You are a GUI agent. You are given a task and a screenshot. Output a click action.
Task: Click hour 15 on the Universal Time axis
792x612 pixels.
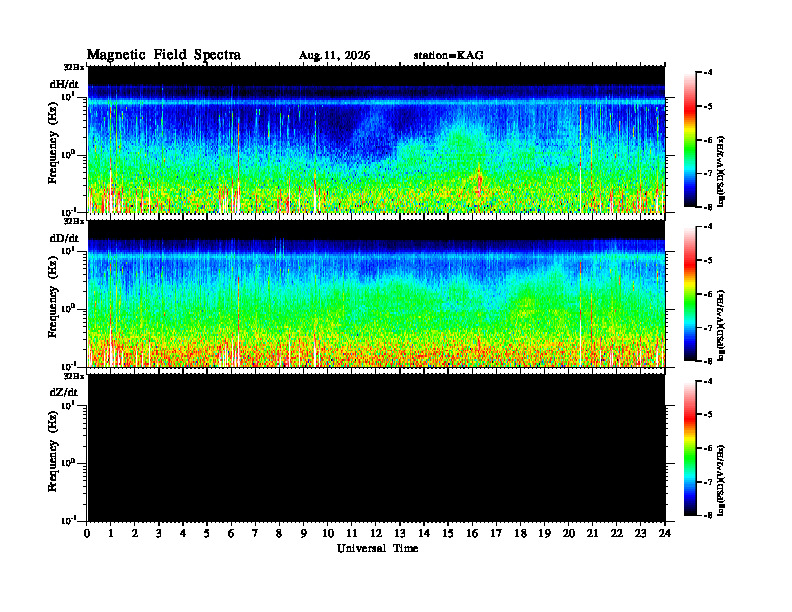[x=448, y=534]
